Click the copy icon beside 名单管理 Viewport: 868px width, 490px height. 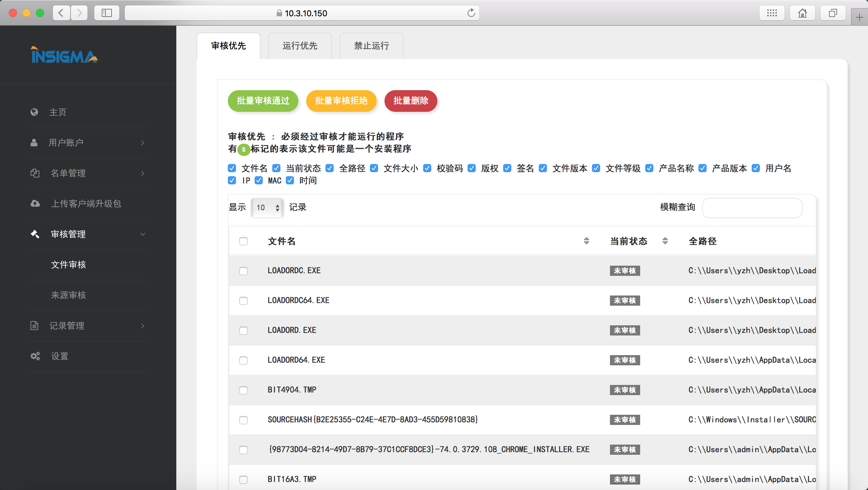[x=35, y=173]
